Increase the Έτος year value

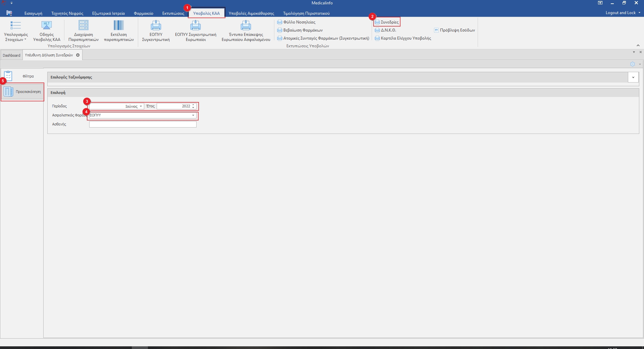click(x=193, y=105)
